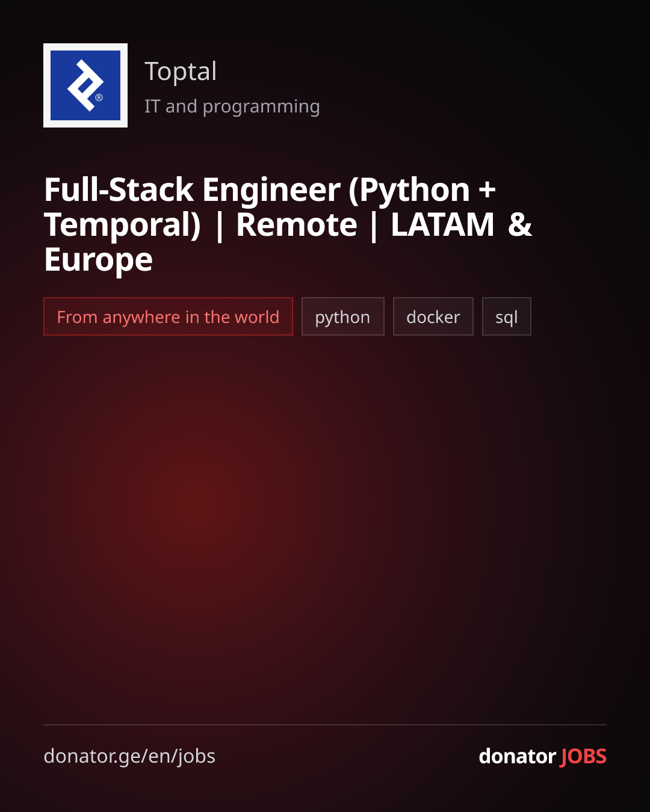
Task: Choose the docker skill tag
Action: pos(433,316)
